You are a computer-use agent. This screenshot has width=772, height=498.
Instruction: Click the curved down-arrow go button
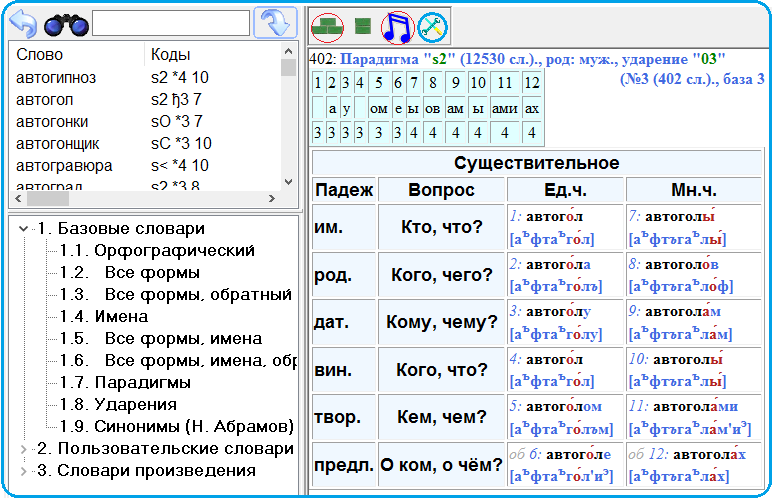[x=275, y=23]
